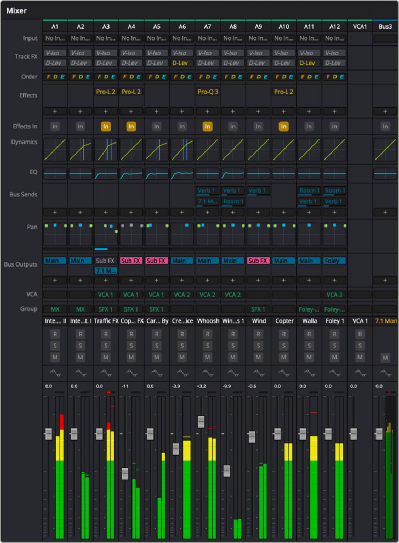Open automation curve icon on VCA1 strip

pyautogui.click(x=360, y=373)
